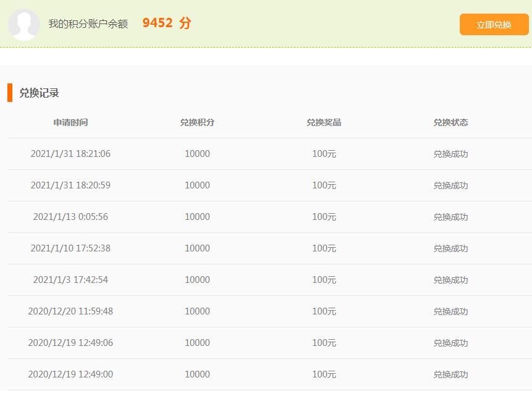Click 兑换成功 status in 2021/1/13 row
Image resolution: width=532 pixels, height=396 pixels.
pos(451,217)
